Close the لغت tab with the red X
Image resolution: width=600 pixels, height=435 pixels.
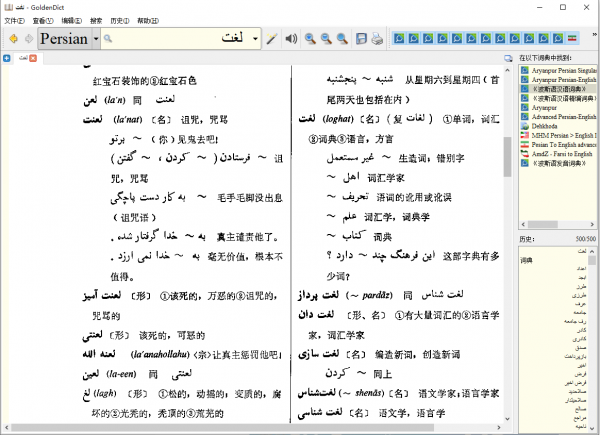coord(33,58)
